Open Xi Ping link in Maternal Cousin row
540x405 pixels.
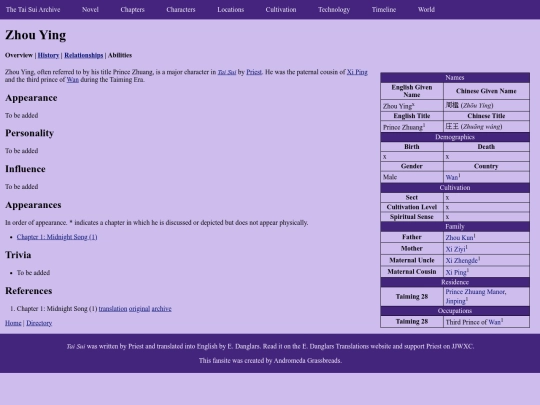(456, 272)
